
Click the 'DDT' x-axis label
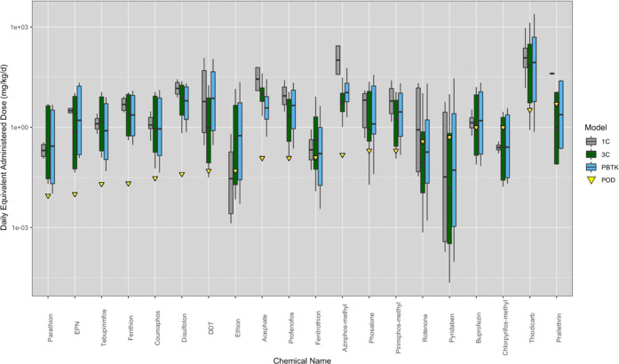coord(210,328)
